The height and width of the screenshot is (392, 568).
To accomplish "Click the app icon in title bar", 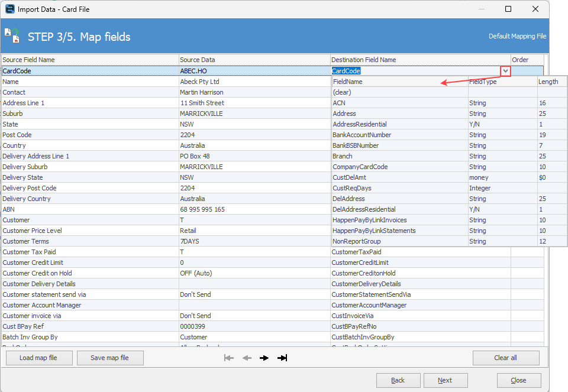I will point(9,9).
